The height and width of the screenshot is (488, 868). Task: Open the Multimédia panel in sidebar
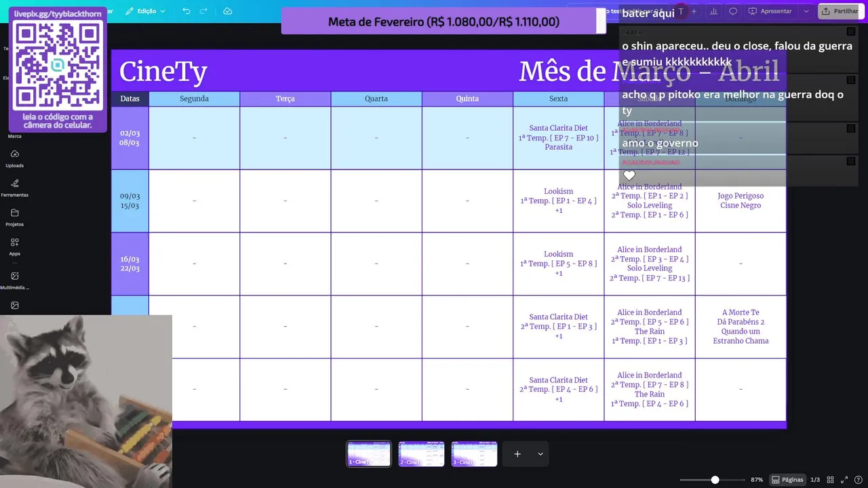(15, 281)
